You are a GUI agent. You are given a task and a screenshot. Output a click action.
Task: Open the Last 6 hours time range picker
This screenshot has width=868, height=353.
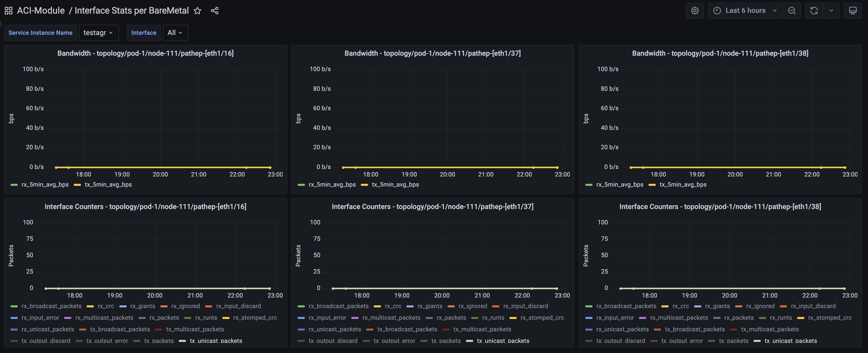point(745,11)
